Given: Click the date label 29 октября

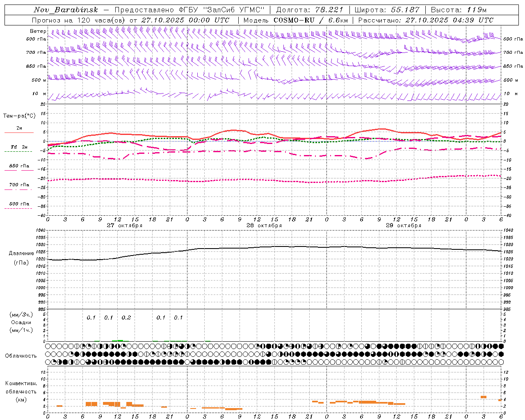Looking at the screenshot, I should pos(404,226).
